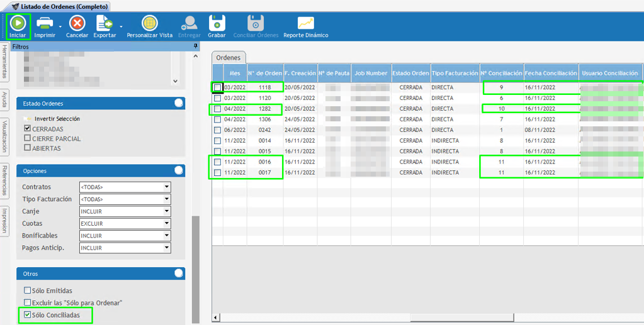Open the Imprimir dropdown arrow
Image resolution: width=644 pixels, height=325 pixels.
60,27
